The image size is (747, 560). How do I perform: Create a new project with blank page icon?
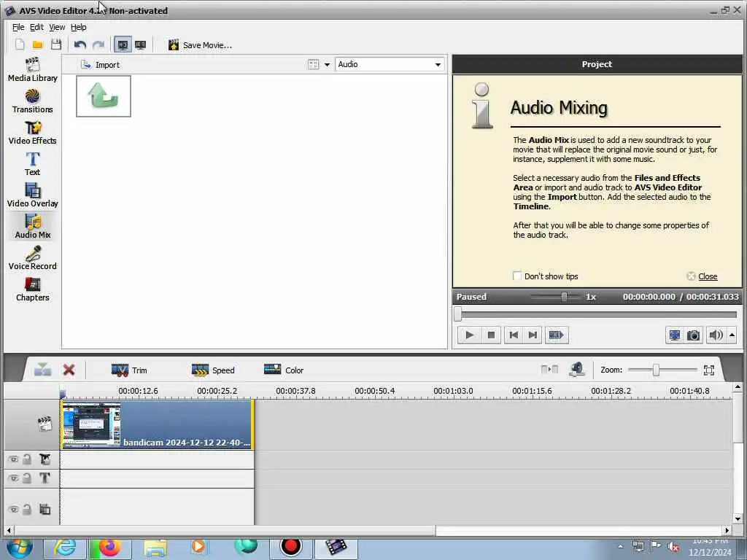[x=20, y=44]
